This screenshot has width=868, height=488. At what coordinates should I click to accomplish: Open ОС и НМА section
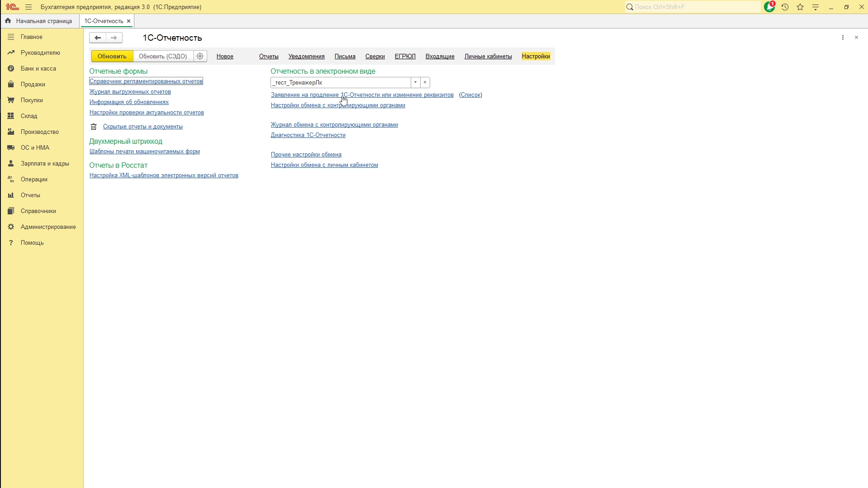point(35,148)
